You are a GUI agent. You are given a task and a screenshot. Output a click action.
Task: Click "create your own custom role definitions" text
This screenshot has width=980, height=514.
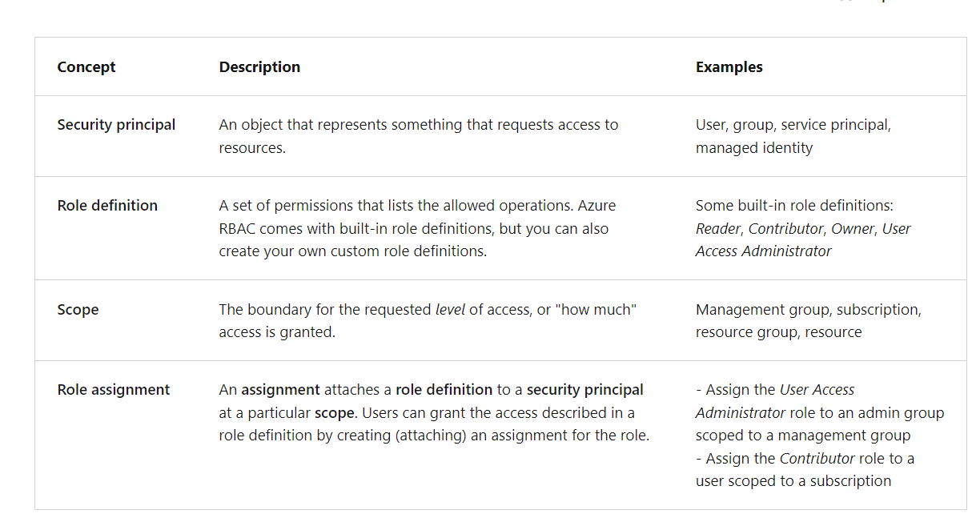(x=352, y=251)
